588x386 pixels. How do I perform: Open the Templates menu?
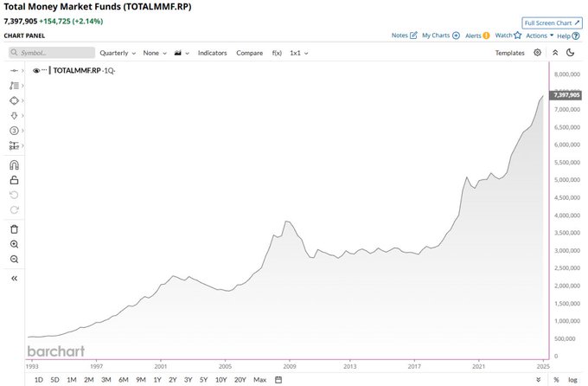pos(509,53)
